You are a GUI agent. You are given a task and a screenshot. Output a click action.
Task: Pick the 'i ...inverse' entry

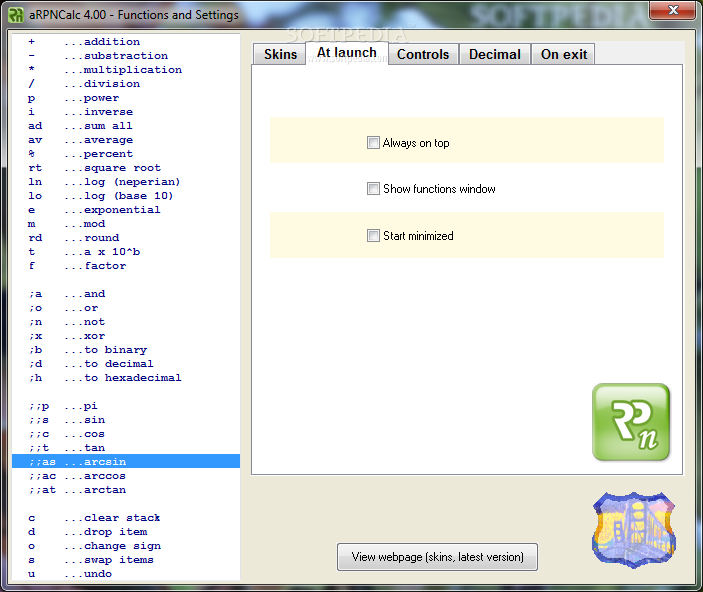126,112
